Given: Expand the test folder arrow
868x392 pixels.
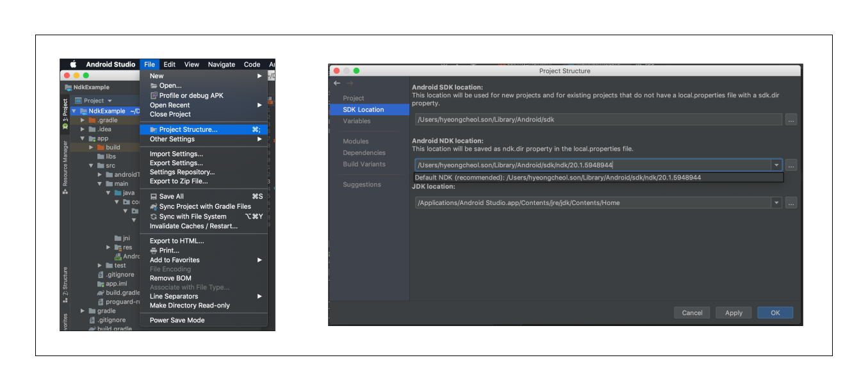Looking at the screenshot, I should [101, 265].
